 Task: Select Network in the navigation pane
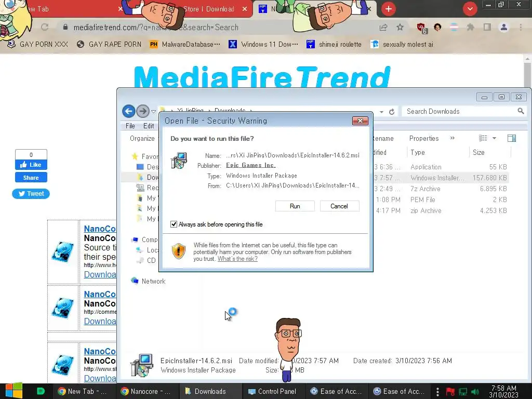(x=149, y=281)
